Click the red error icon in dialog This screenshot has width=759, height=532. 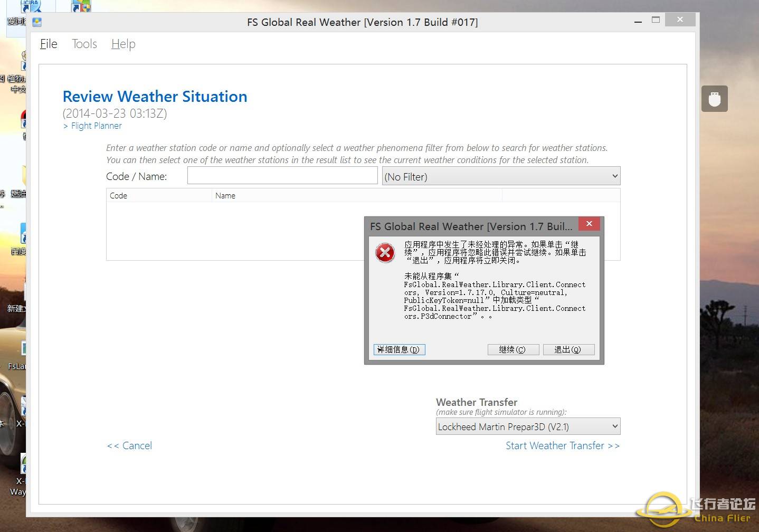[385, 252]
